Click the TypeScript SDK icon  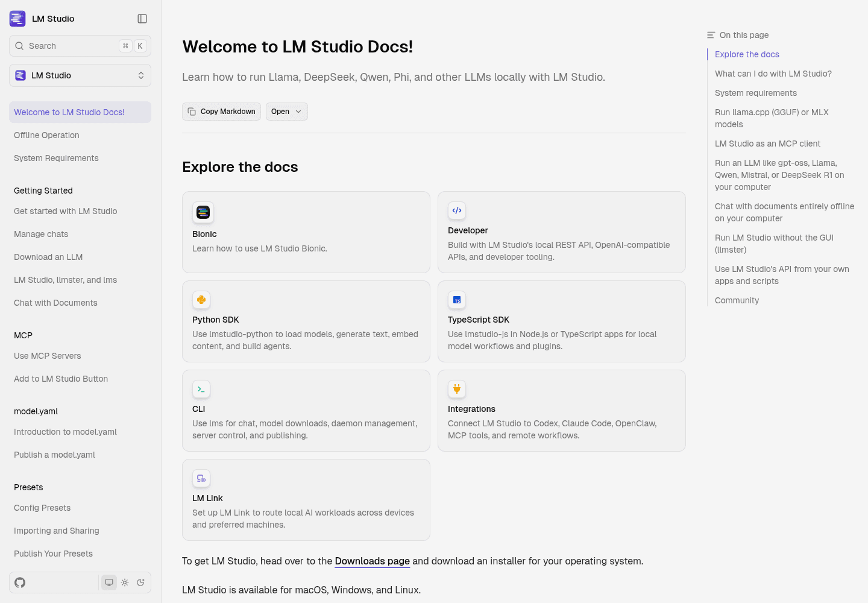click(x=457, y=300)
